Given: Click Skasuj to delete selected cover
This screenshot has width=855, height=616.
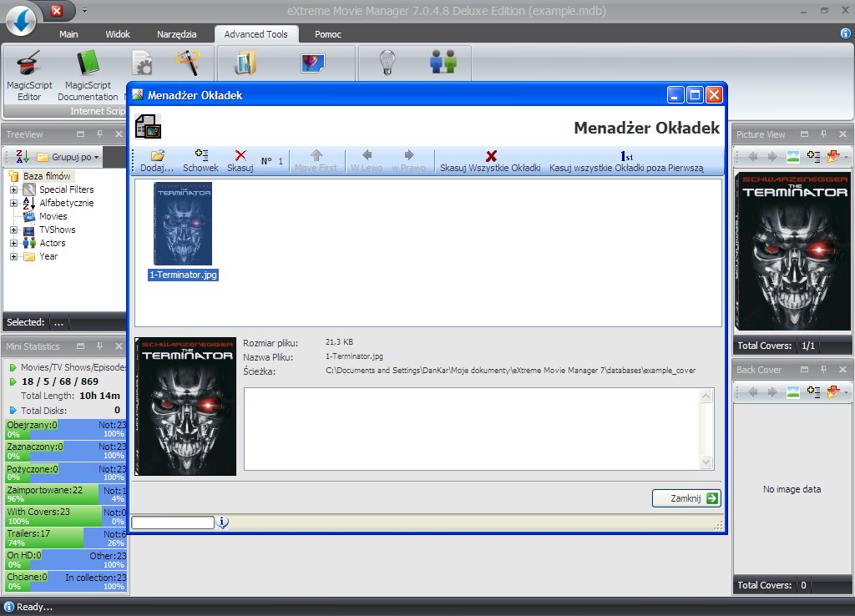Looking at the screenshot, I should 240,161.
